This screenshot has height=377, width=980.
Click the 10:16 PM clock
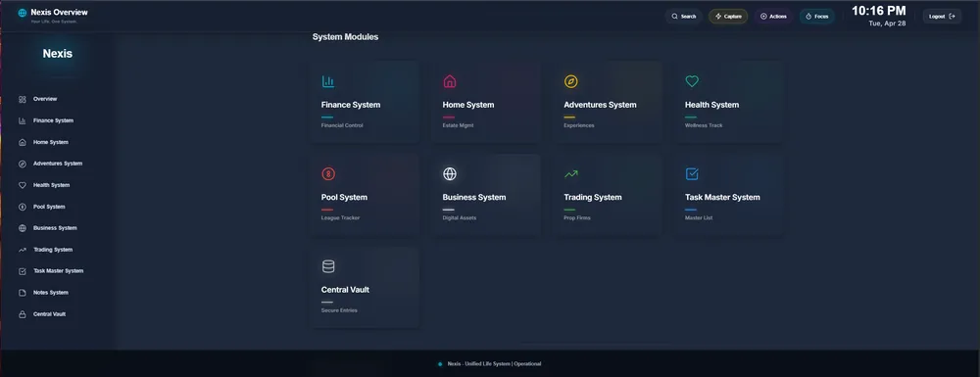pyautogui.click(x=878, y=11)
